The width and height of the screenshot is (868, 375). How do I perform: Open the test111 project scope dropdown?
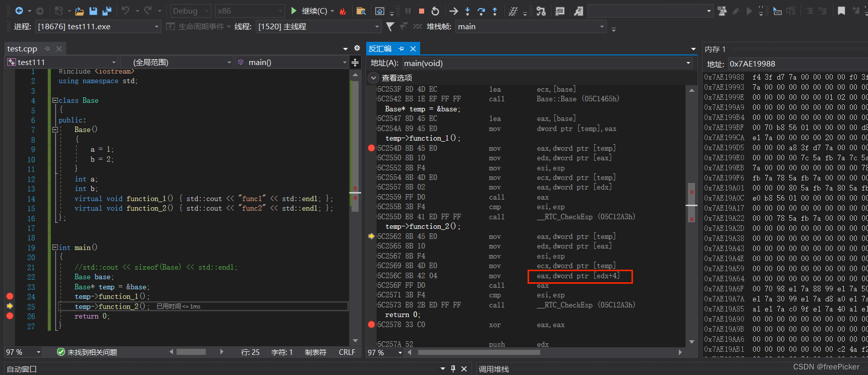tap(62, 62)
